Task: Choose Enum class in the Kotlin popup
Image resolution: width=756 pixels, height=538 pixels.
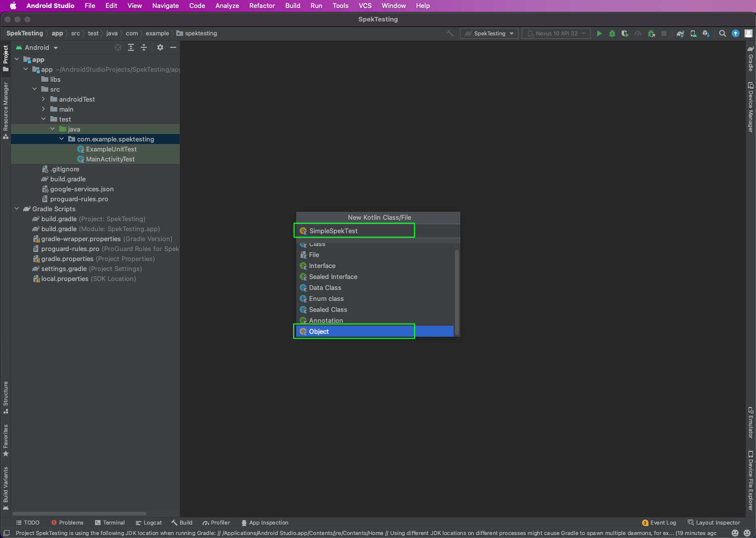Action: point(375,298)
